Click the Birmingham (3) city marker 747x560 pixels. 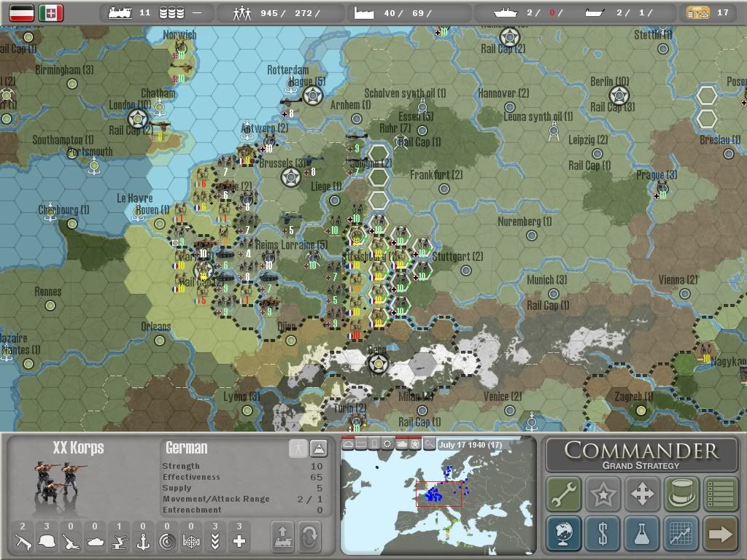tap(72, 85)
